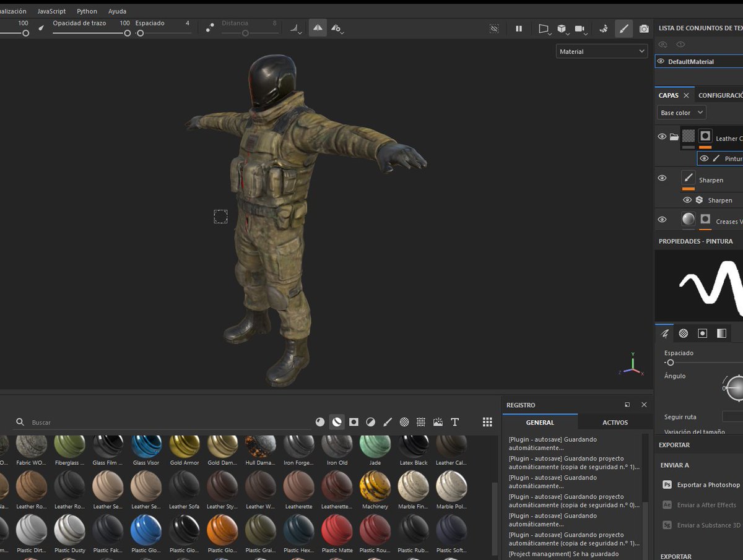Toggle visibility of the Sharpen layer
This screenshot has height=560, width=743.
pos(662,178)
